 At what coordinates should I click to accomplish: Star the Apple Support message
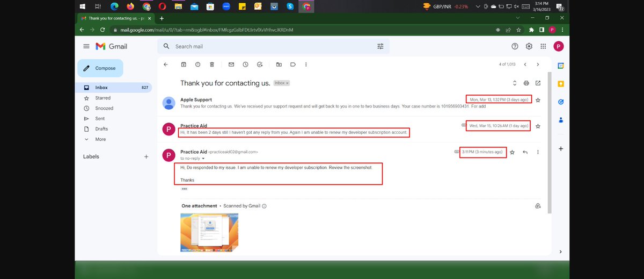coord(538,100)
